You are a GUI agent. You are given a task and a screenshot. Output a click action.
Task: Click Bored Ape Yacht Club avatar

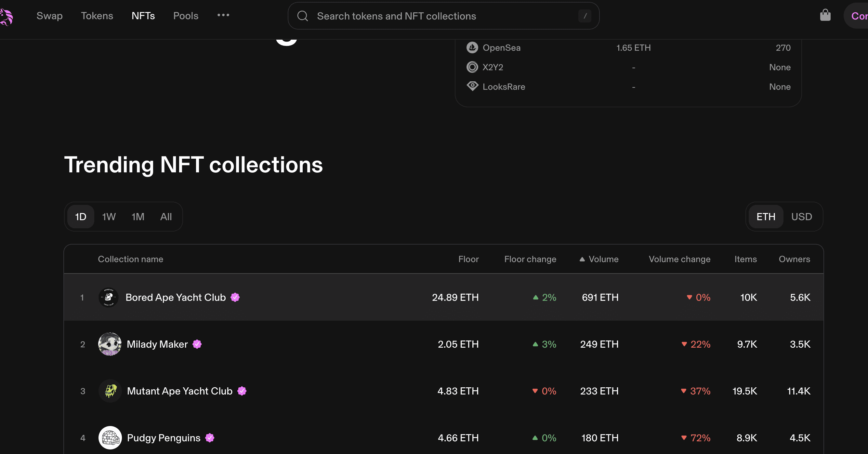click(x=109, y=297)
